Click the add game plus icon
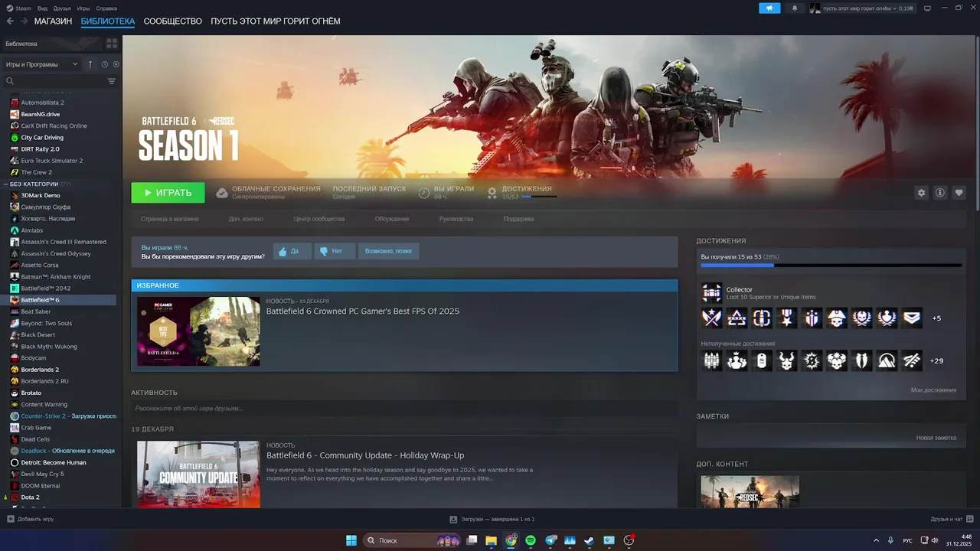 (x=11, y=519)
